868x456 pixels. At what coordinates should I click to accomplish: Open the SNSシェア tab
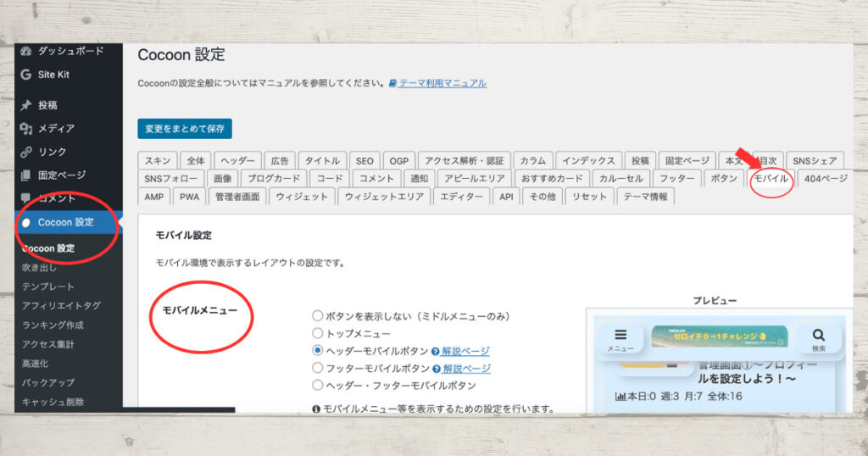[815, 160]
